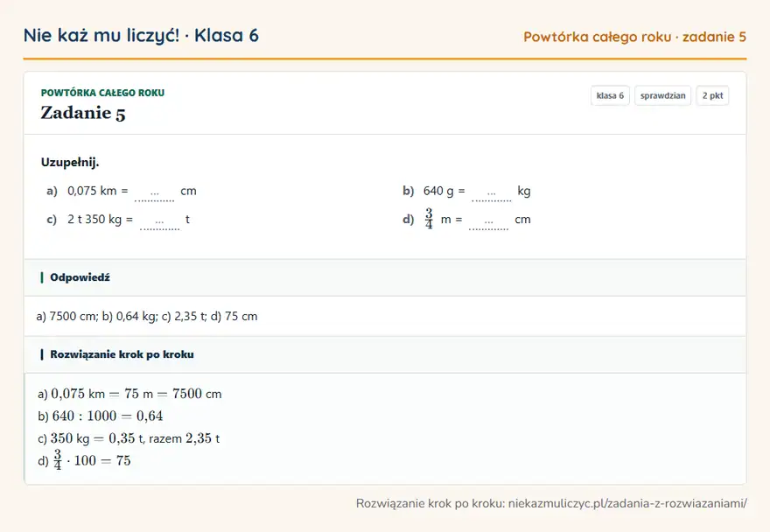Click the blank field after '2 t 350 kg ='
The image size is (770, 532).
click(x=159, y=221)
